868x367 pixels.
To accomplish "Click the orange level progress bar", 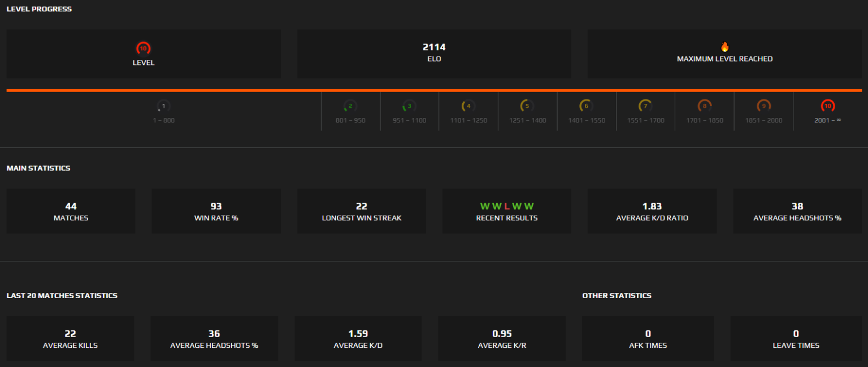I will (434, 89).
